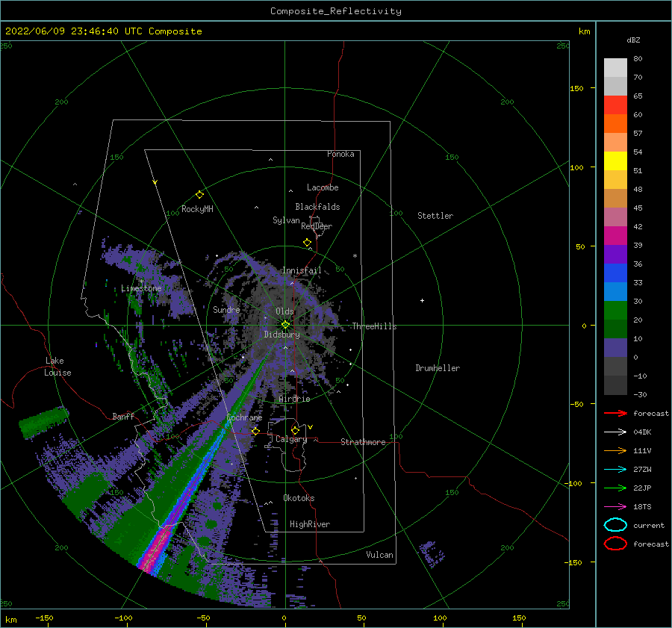This screenshot has width=672, height=628.
Task: Select the purple 36-39 dBZ color swatch
Action: (615, 255)
